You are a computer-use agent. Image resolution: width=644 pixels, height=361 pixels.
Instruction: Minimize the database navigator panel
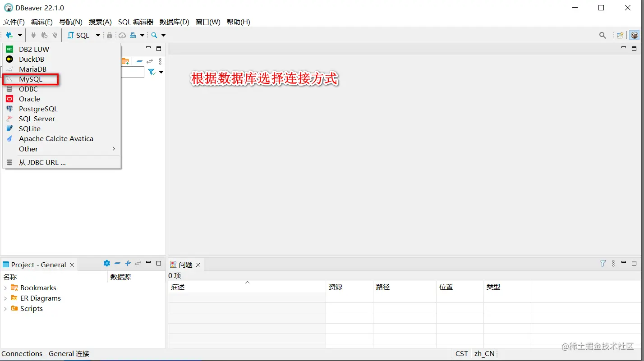(x=148, y=48)
